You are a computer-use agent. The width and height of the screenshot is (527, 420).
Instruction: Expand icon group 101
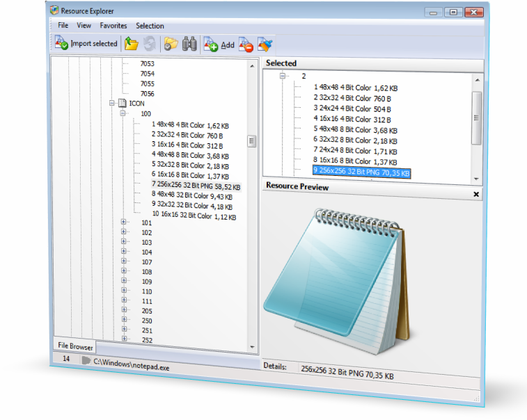(124, 223)
